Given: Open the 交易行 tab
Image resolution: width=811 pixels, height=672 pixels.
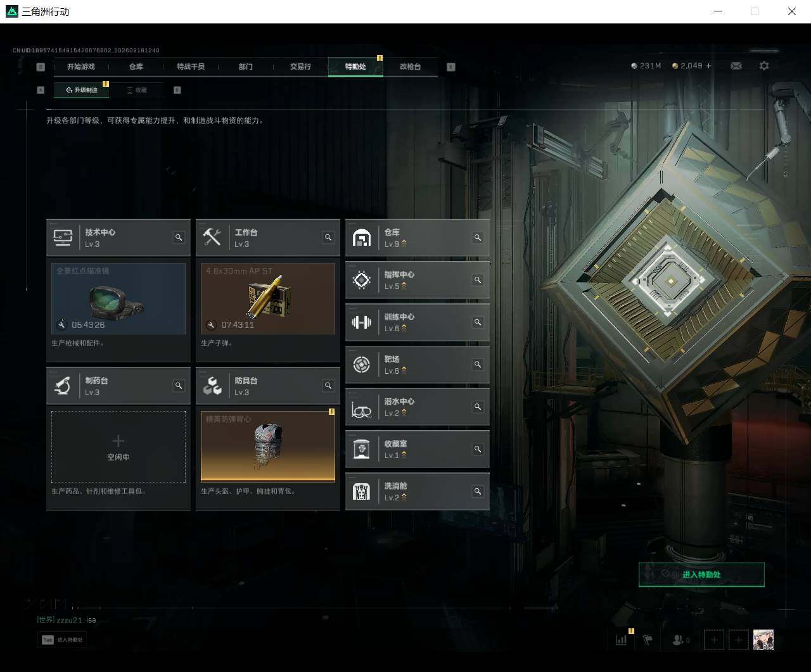Looking at the screenshot, I should [300, 67].
